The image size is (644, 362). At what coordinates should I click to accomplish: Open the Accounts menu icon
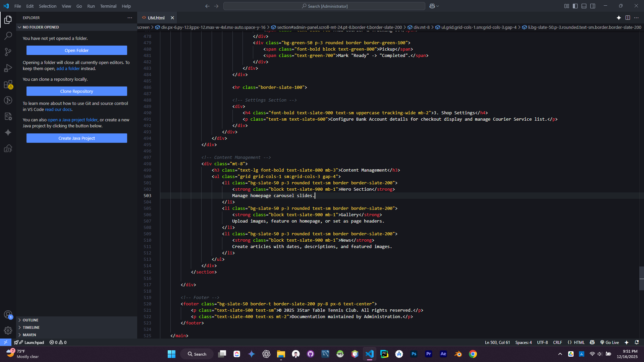(8, 314)
